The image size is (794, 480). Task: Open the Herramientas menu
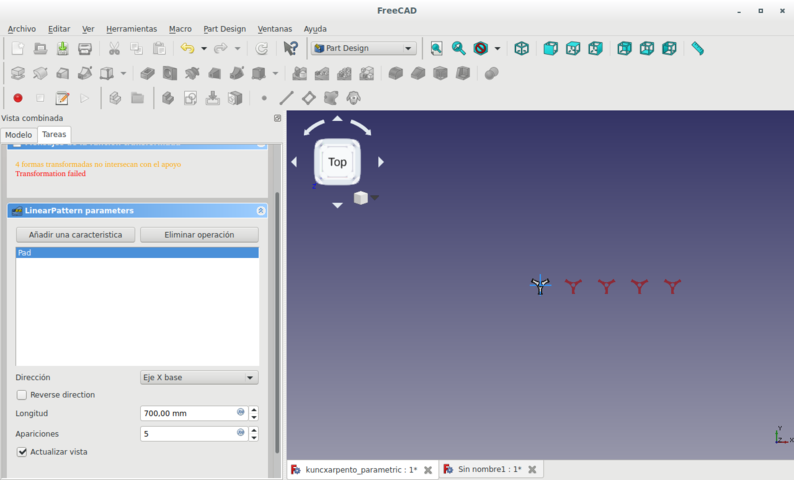[131, 29]
